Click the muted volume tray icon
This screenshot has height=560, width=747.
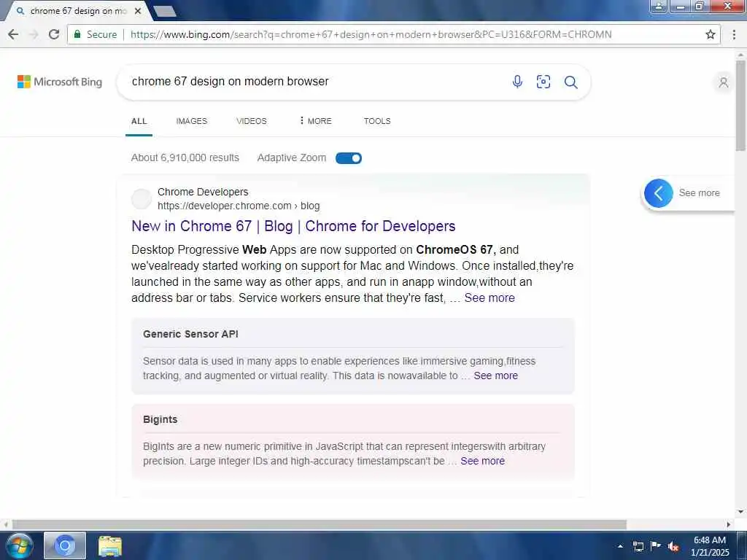pos(673,546)
